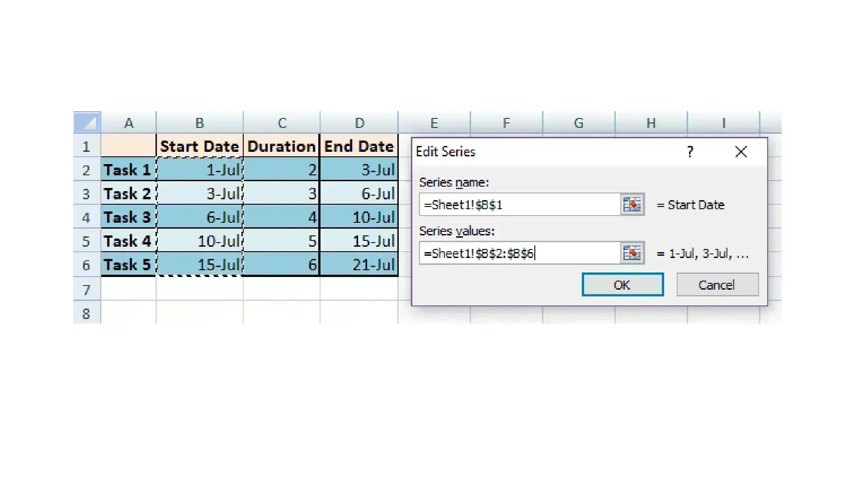This screenshot has height=488, width=868.
Task: Select column D header
Action: point(359,123)
